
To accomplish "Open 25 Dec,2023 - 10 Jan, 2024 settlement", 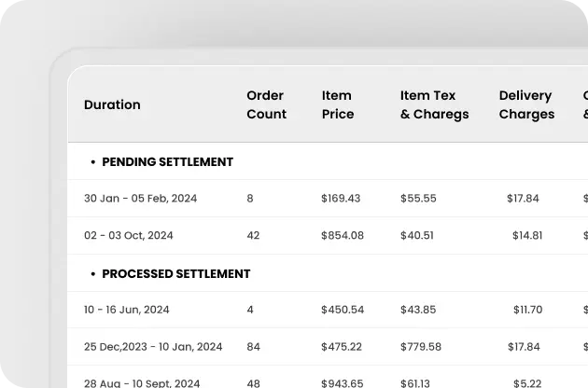I will pos(153,347).
